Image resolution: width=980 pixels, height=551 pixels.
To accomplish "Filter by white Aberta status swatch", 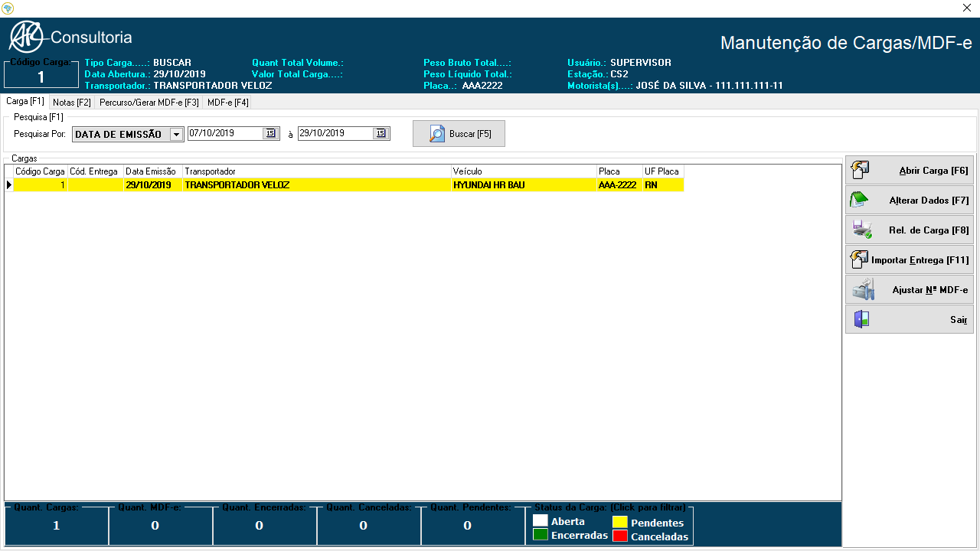I will [541, 521].
